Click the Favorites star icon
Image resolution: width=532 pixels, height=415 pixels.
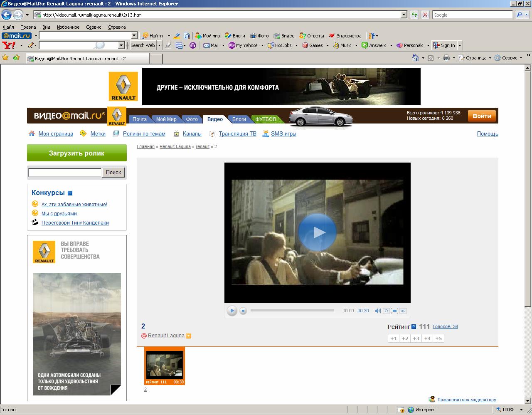tap(5, 58)
